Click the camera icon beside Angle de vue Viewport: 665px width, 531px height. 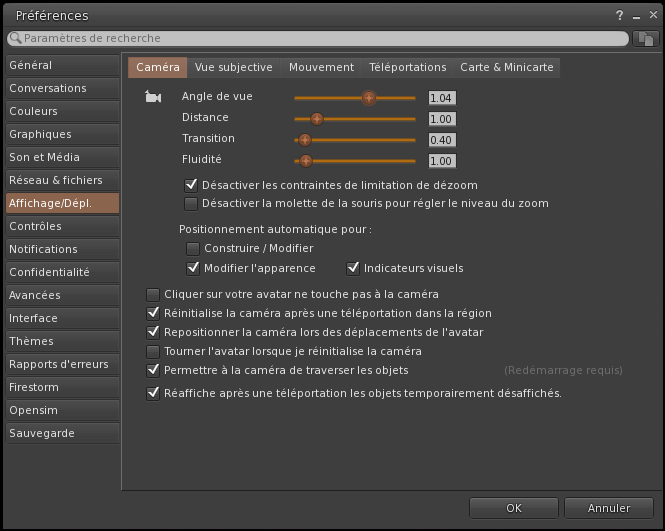click(153, 97)
